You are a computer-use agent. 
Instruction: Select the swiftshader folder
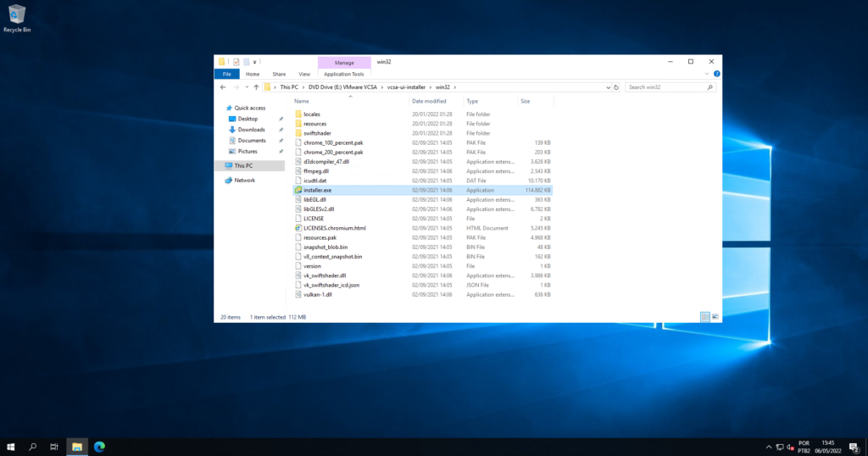(317, 133)
